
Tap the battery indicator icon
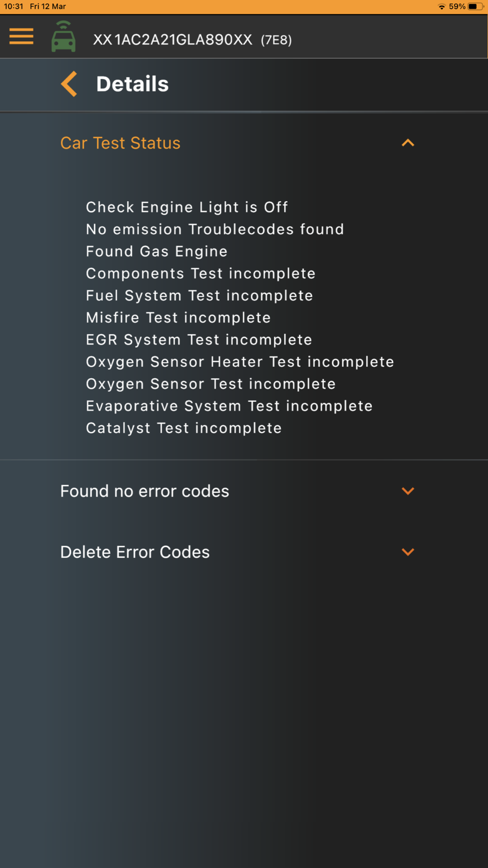pyautogui.click(x=476, y=7)
